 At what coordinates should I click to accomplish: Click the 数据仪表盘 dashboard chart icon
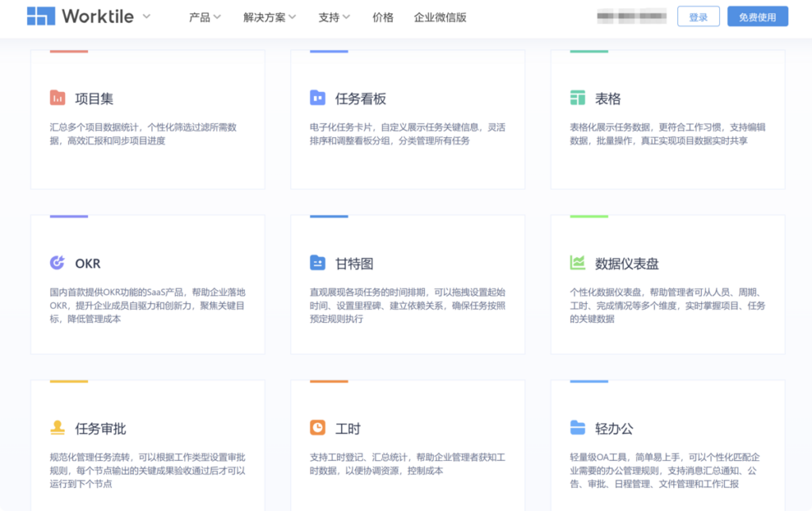click(578, 262)
